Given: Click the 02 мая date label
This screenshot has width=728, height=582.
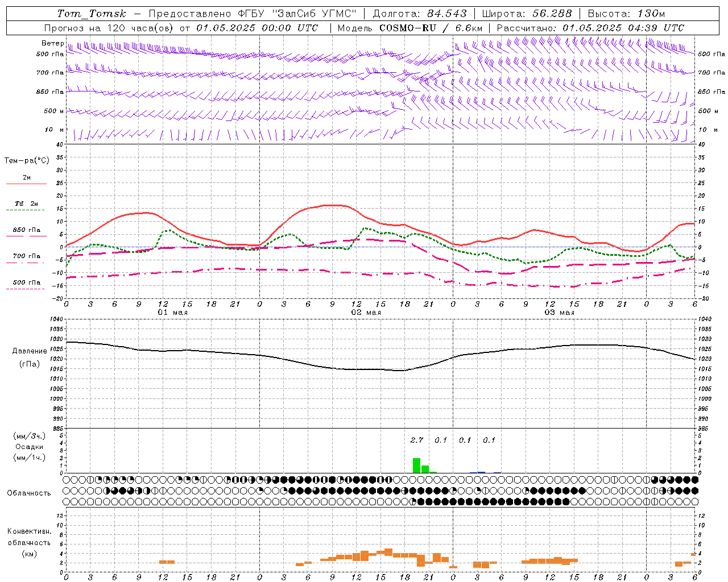Looking at the screenshot, I should point(366,313).
